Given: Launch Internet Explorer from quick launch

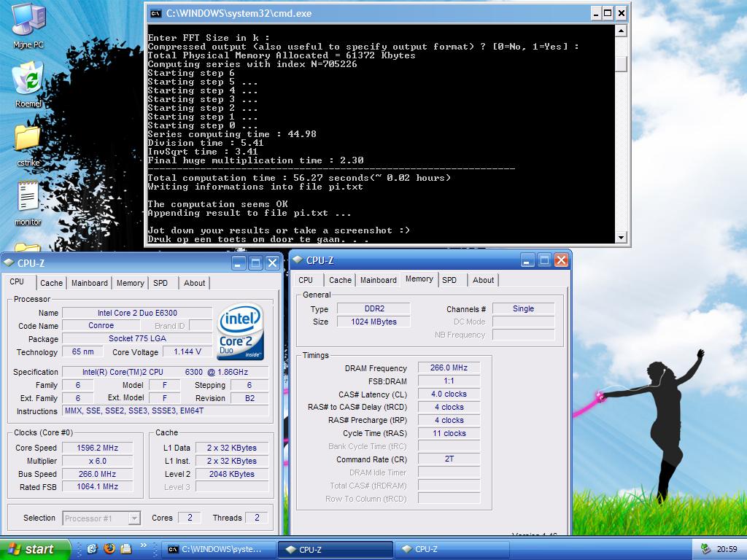Looking at the screenshot, I should (93, 548).
